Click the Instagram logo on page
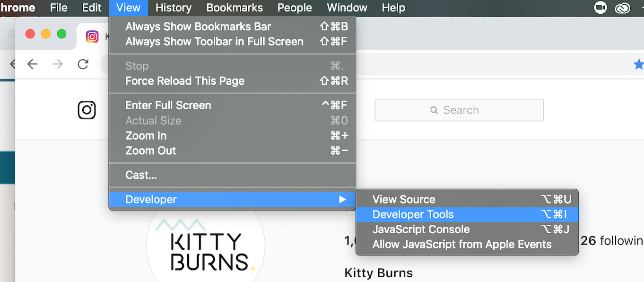 tap(87, 110)
